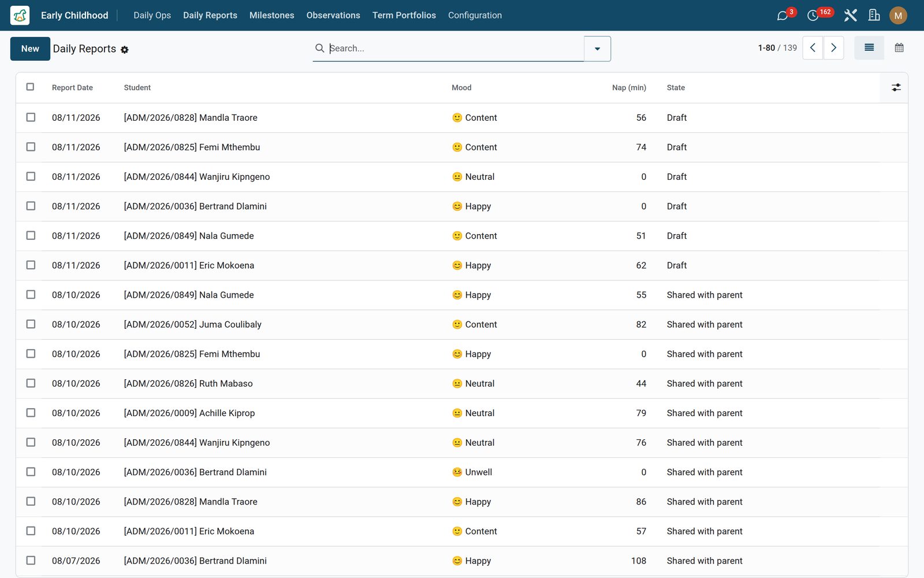Open the user avatar menu
The image size is (924, 578).
tap(898, 16)
